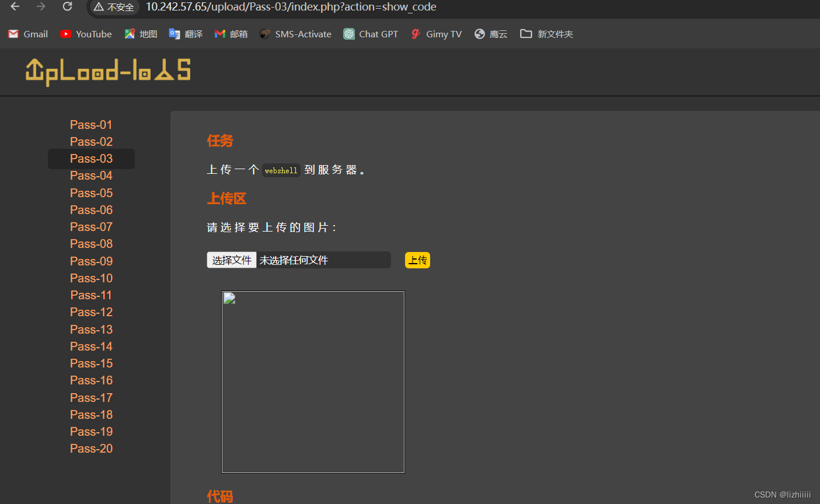
Task: Click the 代码 heading
Action: pos(220,496)
